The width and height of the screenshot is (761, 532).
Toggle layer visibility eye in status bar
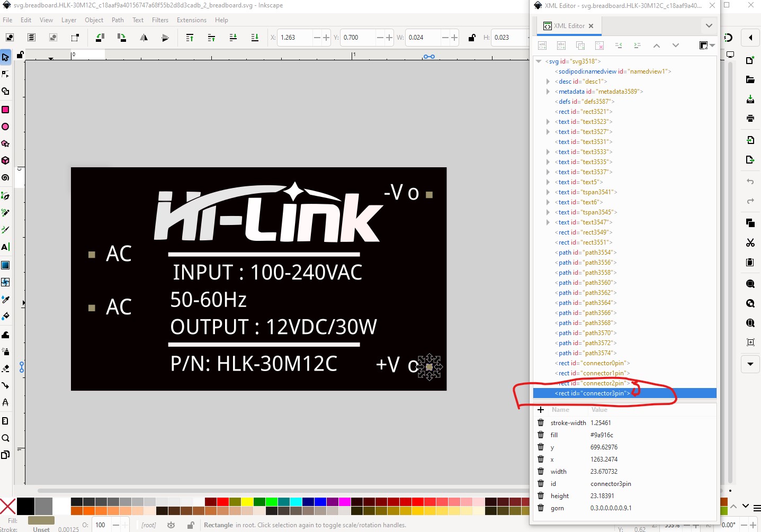[171, 525]
